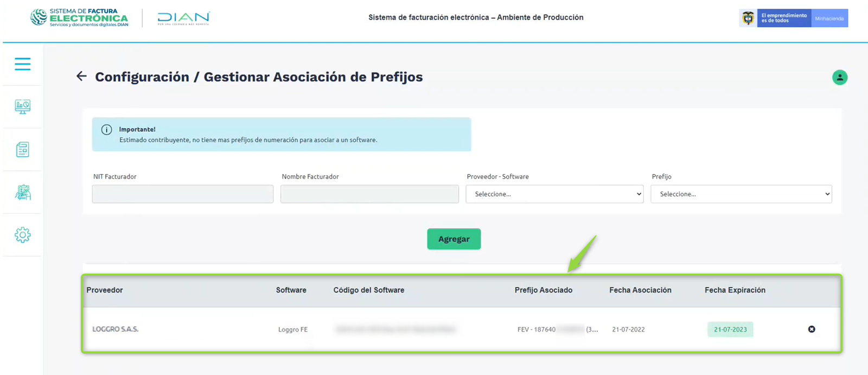Click the participants certificate icon in sidebar
The height and width of the screenshot is (375, 868).
click(x=22, y=193)
